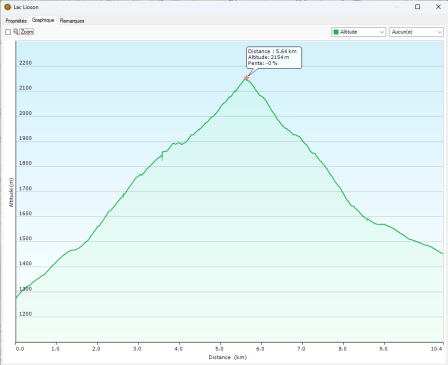
Task: Click the app icon beside Lac Lioson title
Action: tap(7, 7)
